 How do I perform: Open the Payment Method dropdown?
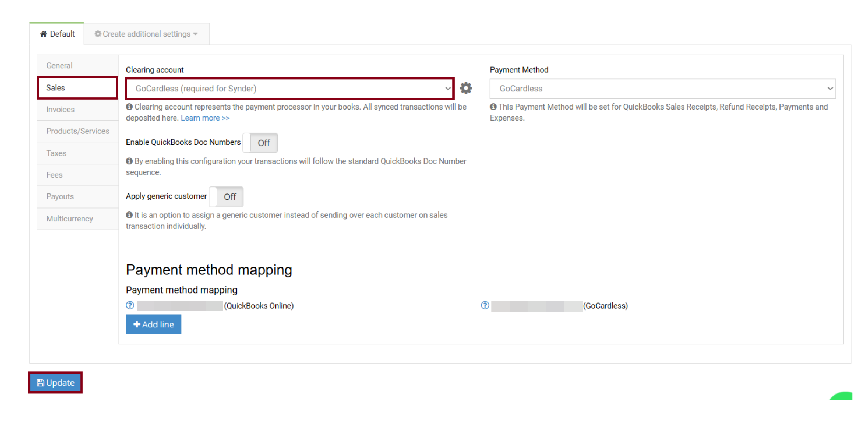click(662, 89)
